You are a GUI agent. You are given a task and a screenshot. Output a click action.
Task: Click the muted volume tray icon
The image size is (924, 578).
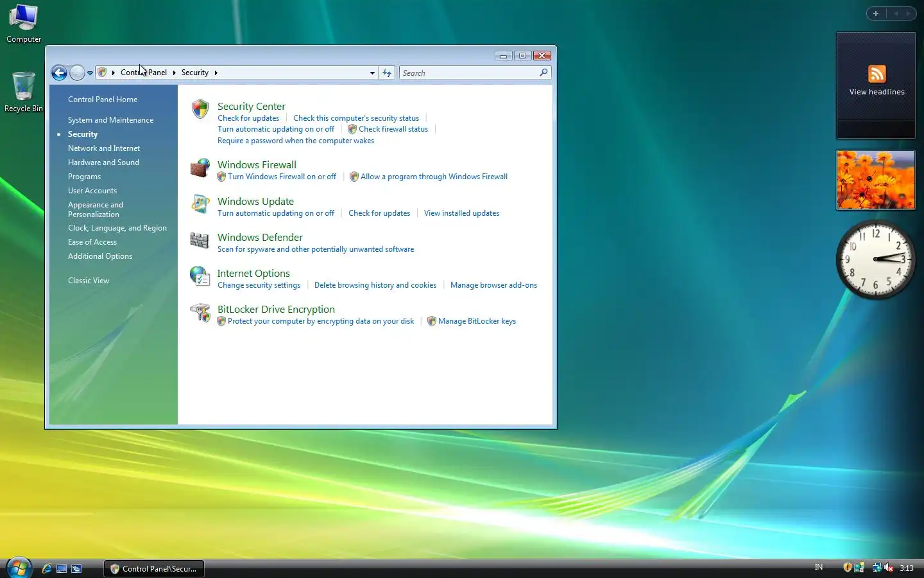(x=889, y=567)
